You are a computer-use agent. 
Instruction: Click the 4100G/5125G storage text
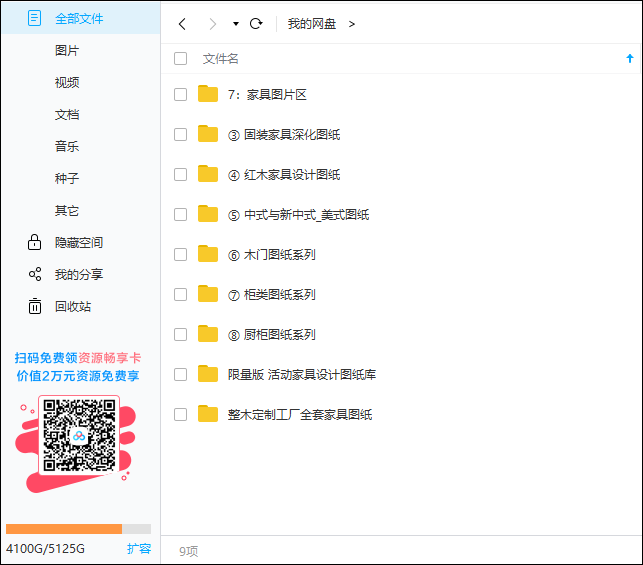click(45, 549)
